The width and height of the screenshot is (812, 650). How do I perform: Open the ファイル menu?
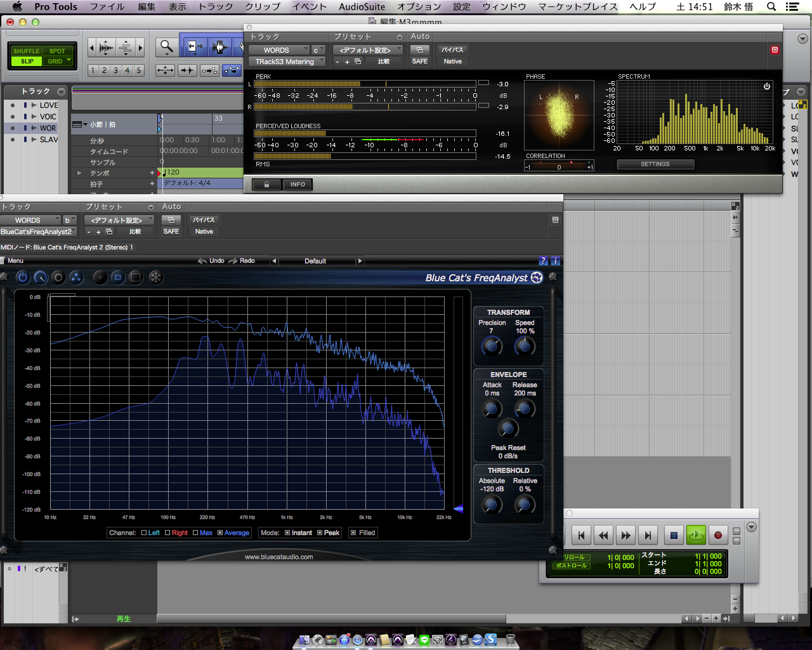point(107,7)
